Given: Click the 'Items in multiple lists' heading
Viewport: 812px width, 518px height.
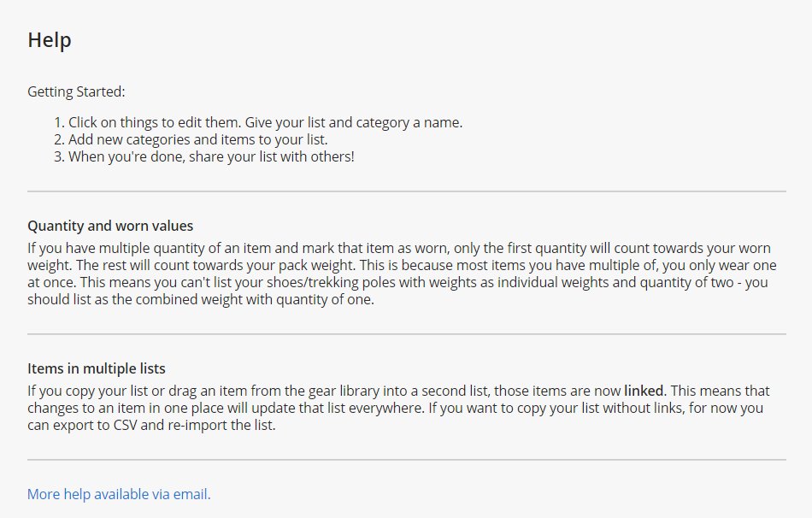Looking at the screenshot, I should click(x=97, y=369).
